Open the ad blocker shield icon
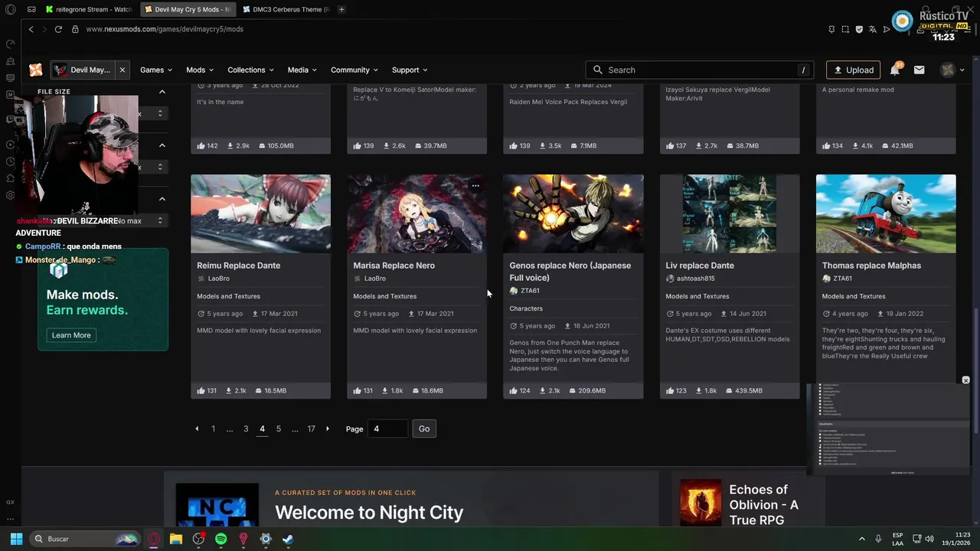The image size is (980, 551). 859,29
